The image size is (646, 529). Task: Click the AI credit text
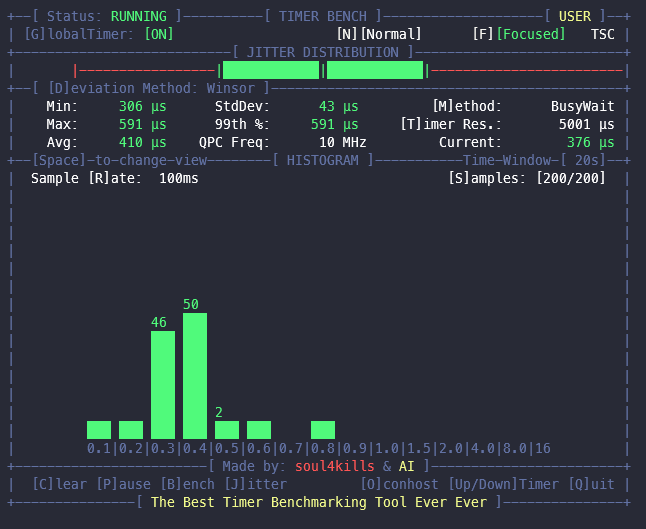click(x=406, y=466)
